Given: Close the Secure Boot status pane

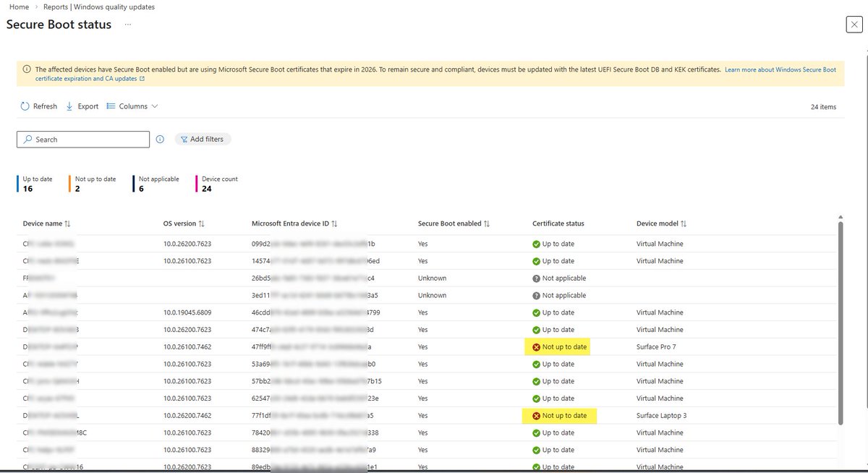Looking at the screenshot, I should 854,25.
